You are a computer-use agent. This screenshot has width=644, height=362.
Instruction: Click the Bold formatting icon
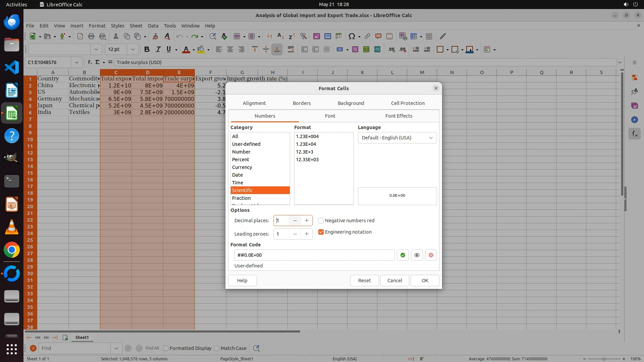pos(147,50)
